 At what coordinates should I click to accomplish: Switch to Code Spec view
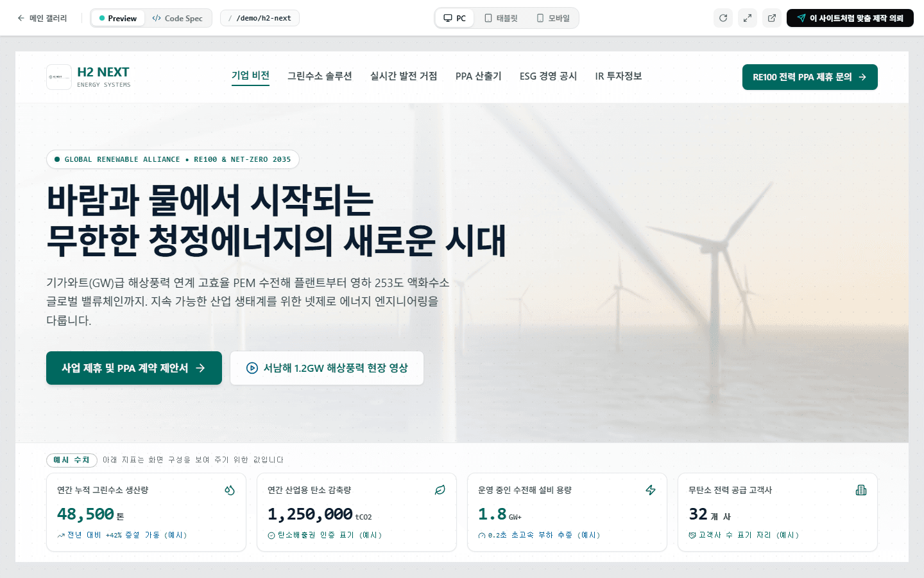pos(178,18)
